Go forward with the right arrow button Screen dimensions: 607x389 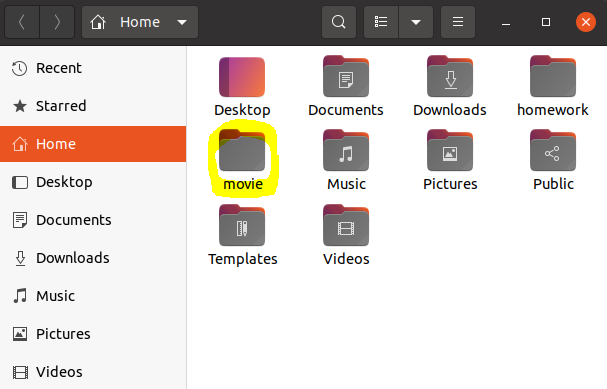pyautogui.click(x=57, y=22)
